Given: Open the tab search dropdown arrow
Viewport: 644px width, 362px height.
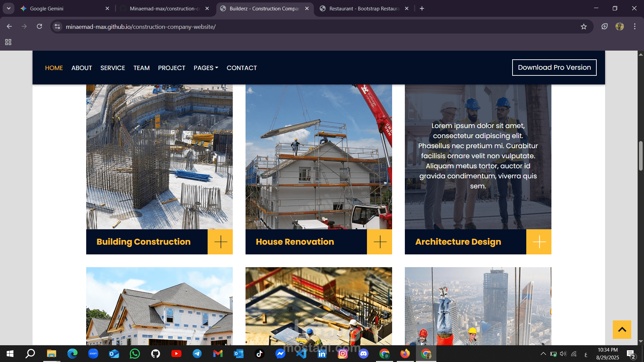Looking at the screenshot, I should (8, 8).
